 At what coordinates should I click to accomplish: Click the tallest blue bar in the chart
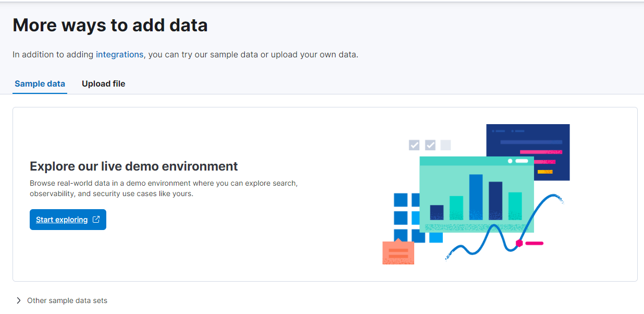tap(476, 197)
